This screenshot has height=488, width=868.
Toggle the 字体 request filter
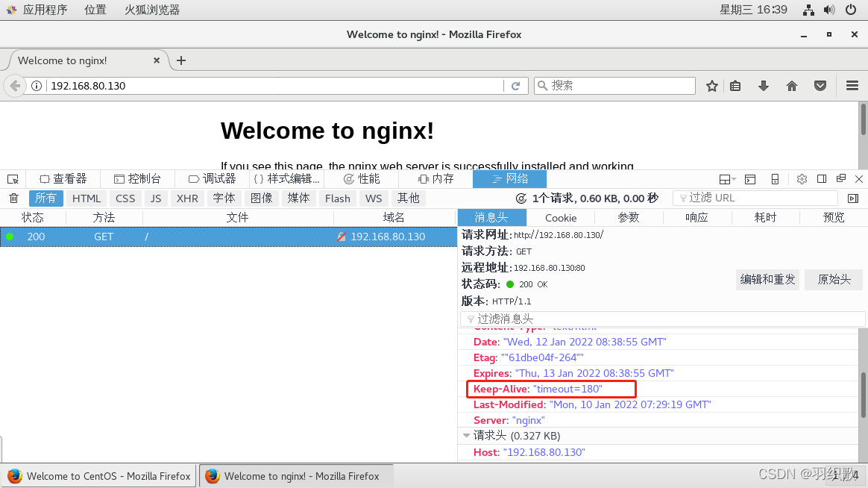(224, 198)
